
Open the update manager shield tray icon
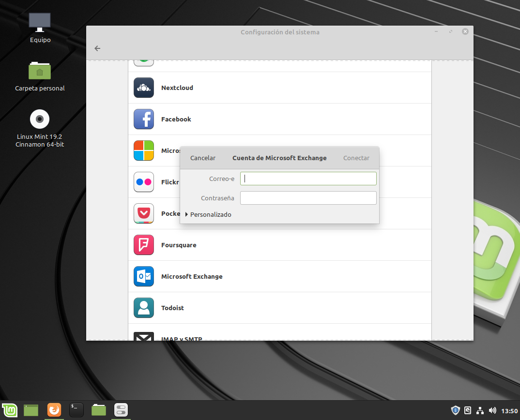(455, 410)
